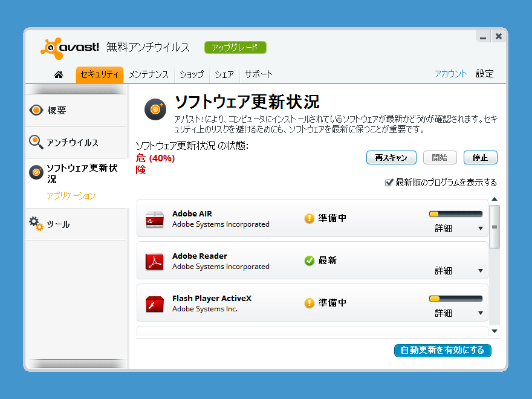Expand Flash Player ActiveX 詳細 arrow
Viewport: 532px width, 399px height.
pos(481,313)
